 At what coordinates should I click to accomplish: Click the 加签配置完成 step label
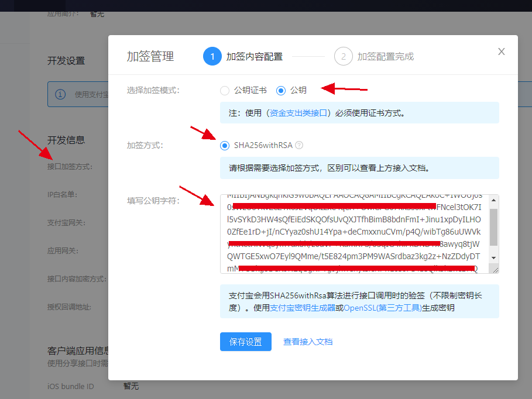386,56
